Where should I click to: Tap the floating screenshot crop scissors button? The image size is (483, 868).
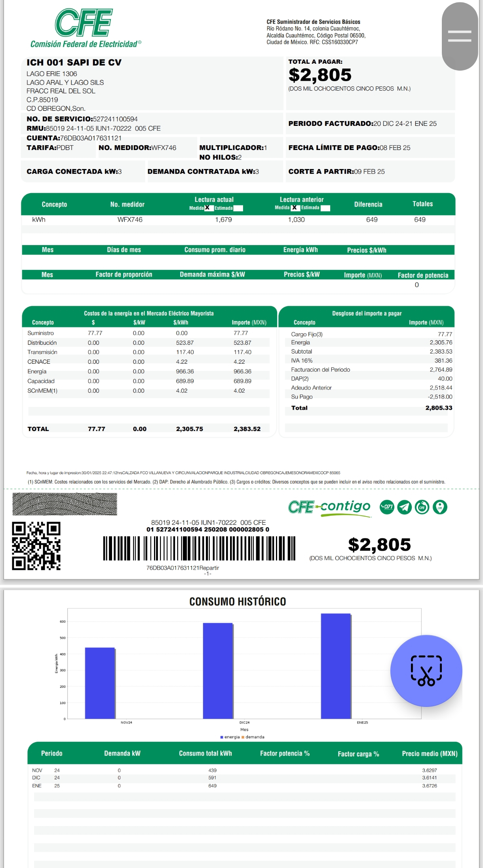coord(426,670)
